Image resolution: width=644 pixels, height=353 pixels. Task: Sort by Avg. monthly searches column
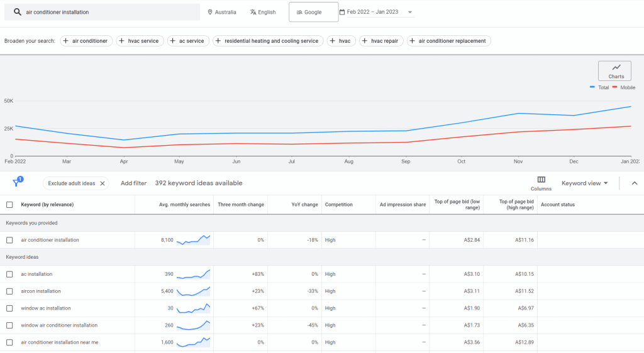point(184,205)
